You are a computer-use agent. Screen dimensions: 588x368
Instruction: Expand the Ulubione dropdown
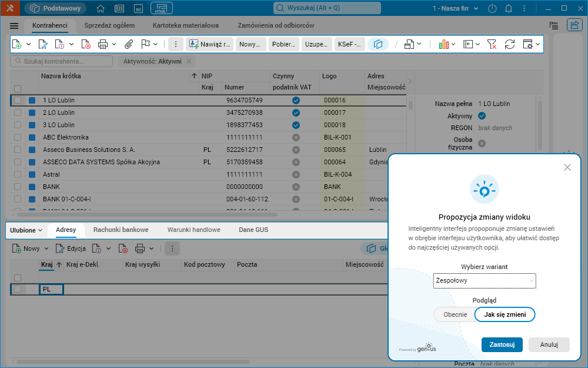26,230
